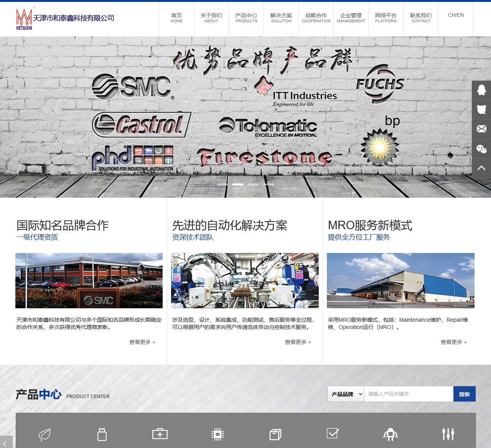Select the bottle product category icon

coord(102,434)
